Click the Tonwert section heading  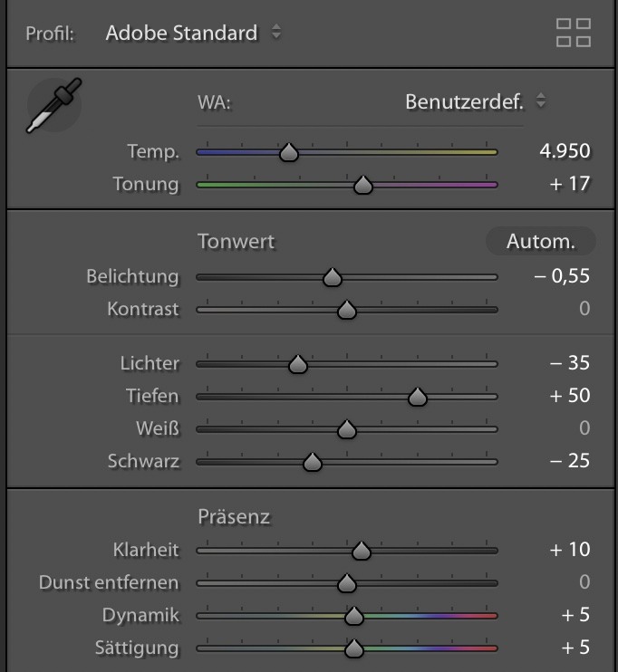(236, 242)
